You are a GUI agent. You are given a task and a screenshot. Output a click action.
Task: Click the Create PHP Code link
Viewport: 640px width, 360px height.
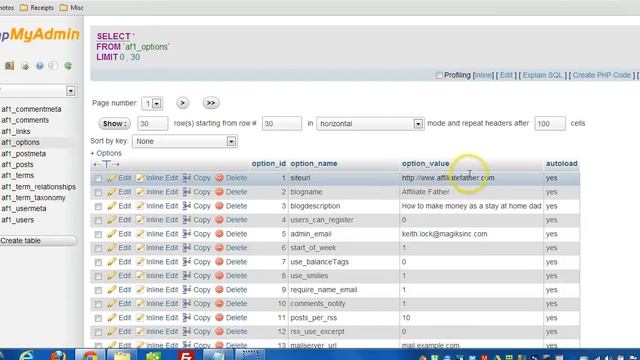602,75
